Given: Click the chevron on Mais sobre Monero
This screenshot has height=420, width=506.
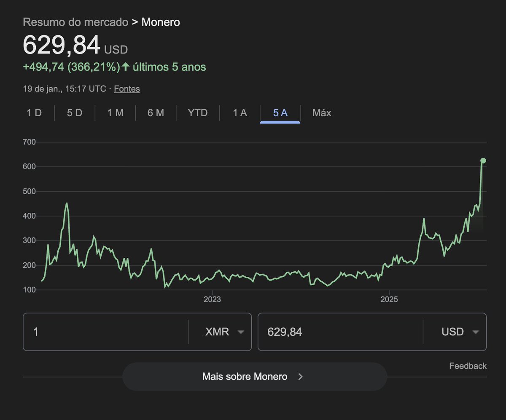Looking at the screenshot, I should coord(301,377).
